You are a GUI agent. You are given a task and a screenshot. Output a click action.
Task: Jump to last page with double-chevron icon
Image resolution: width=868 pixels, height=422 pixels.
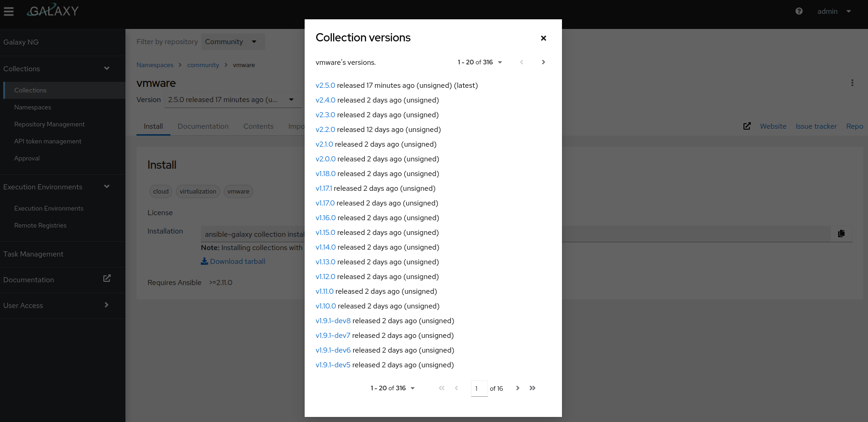pyautogui.click(x=533, y=388)
